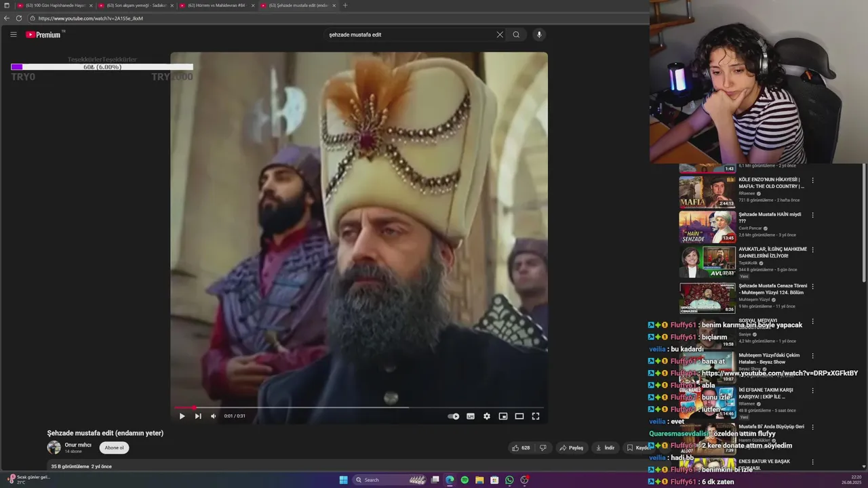Viewport: 868px width, 488px height.
Task: Open OBS Studio from the taskbar
Action: pos(524,480)
